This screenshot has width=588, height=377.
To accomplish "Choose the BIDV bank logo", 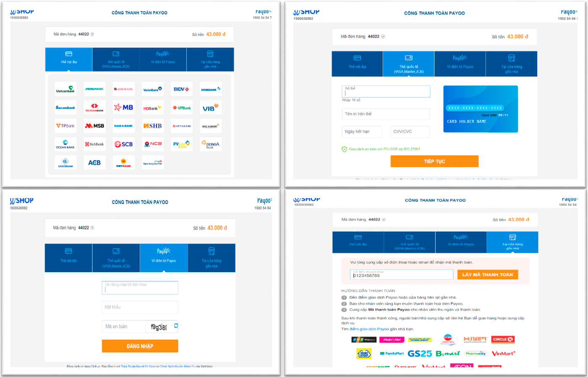I will coord(182,89).
